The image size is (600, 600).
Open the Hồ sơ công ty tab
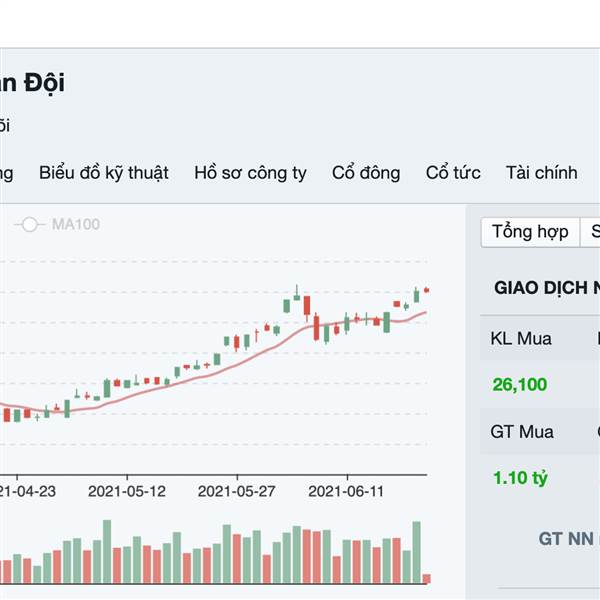pyautogui.click(x=250, y=173)
